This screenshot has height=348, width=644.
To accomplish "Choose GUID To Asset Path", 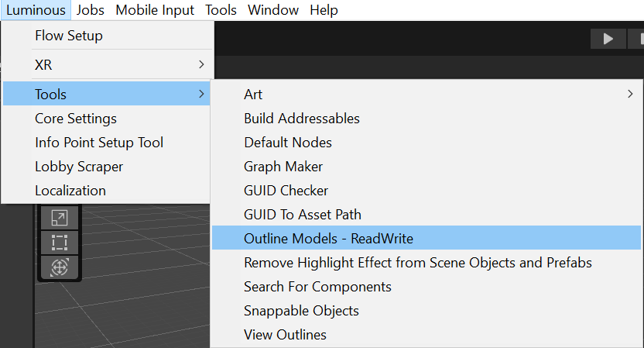I will click(x=303, y=215).
